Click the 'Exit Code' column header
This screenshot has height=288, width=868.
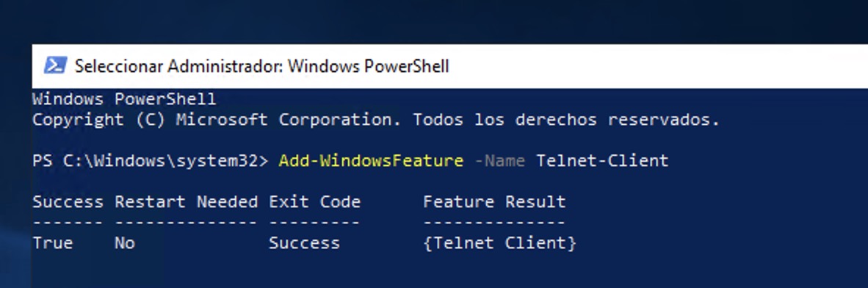click(x=314, y=201)
